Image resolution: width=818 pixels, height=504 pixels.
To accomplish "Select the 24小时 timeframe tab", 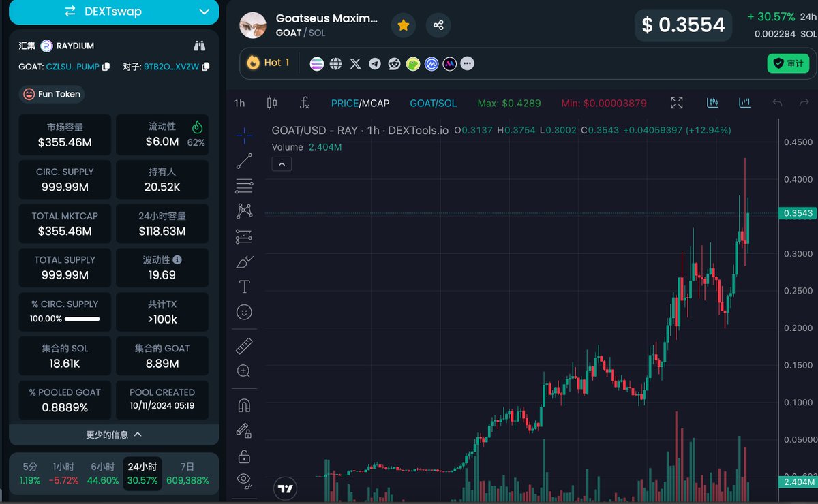I will pos(142,473).
